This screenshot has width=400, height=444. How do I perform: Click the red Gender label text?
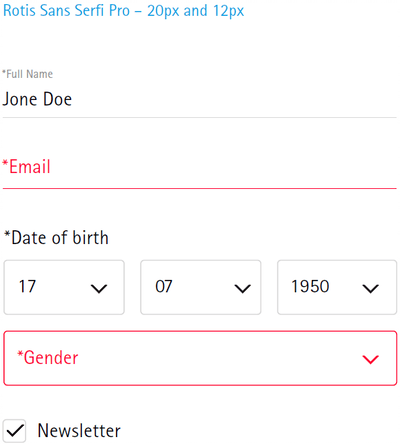(x=48, y=358)
